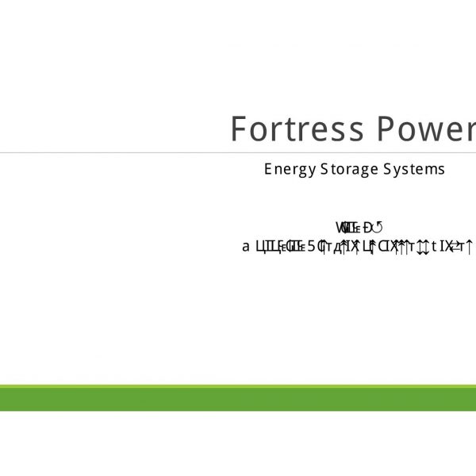This screenshot has height=476, width=476.
Task: Click the upward arrow ending the garbled line
Action: 470,247
